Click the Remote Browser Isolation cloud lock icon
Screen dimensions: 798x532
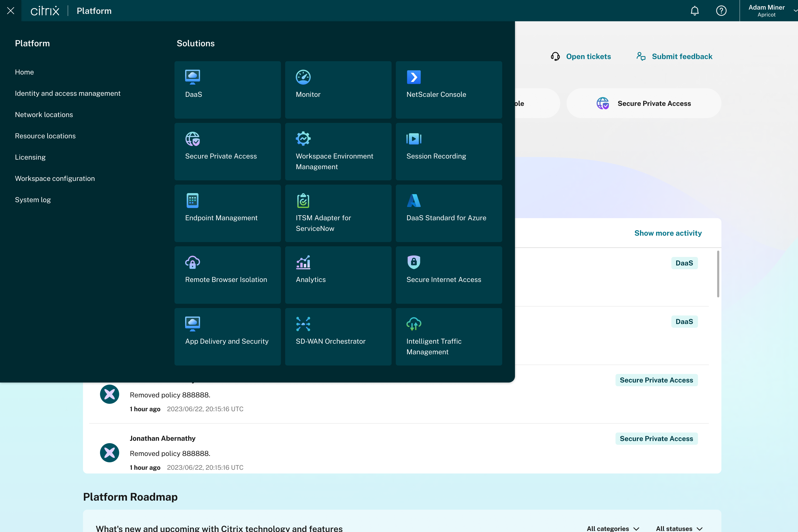click(192, 262)
